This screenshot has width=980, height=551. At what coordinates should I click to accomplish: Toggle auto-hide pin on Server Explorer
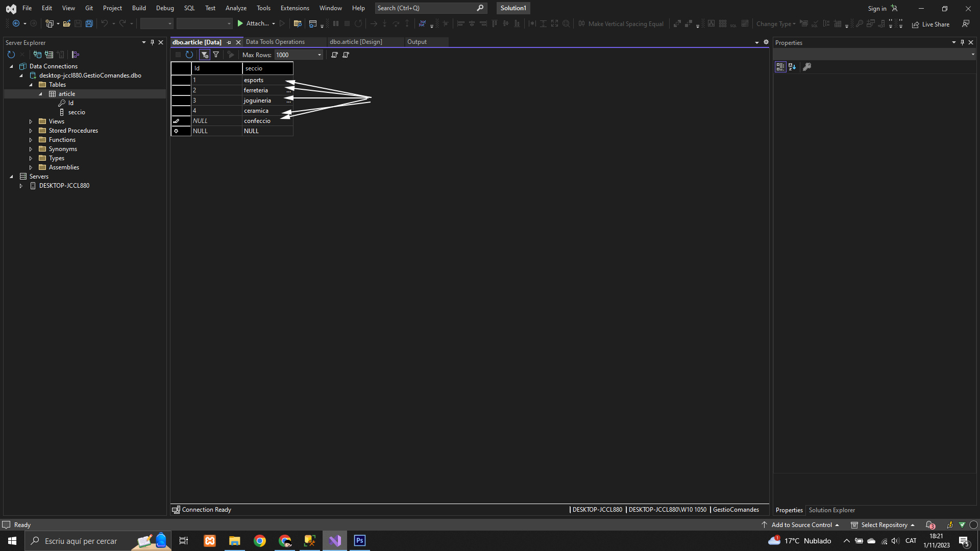tap(152, 42)
